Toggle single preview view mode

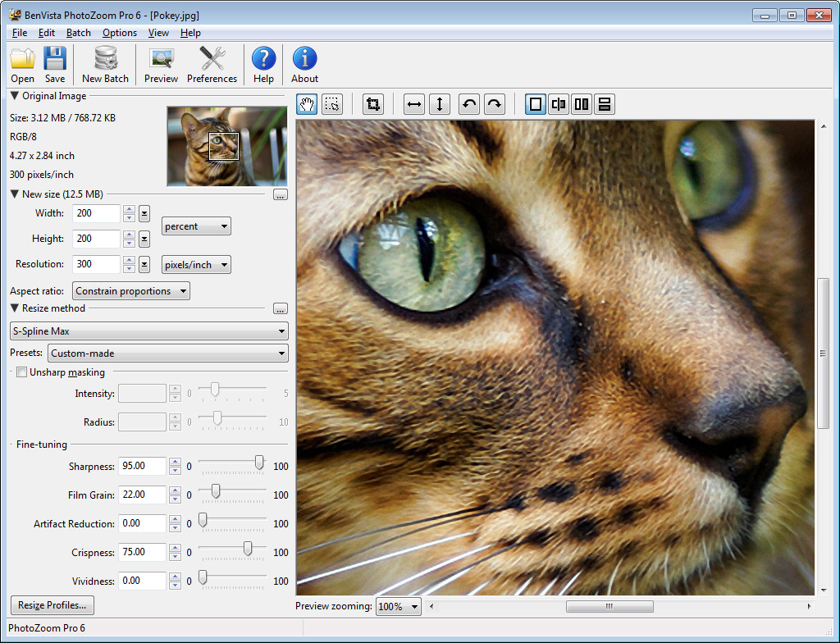pyautogui.click(x=535, y=103)
